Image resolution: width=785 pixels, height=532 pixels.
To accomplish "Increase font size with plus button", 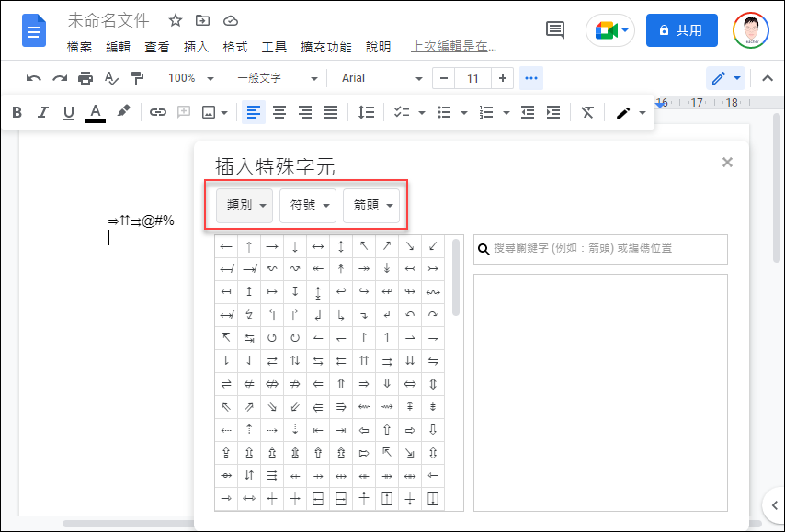I will point(503,79).
